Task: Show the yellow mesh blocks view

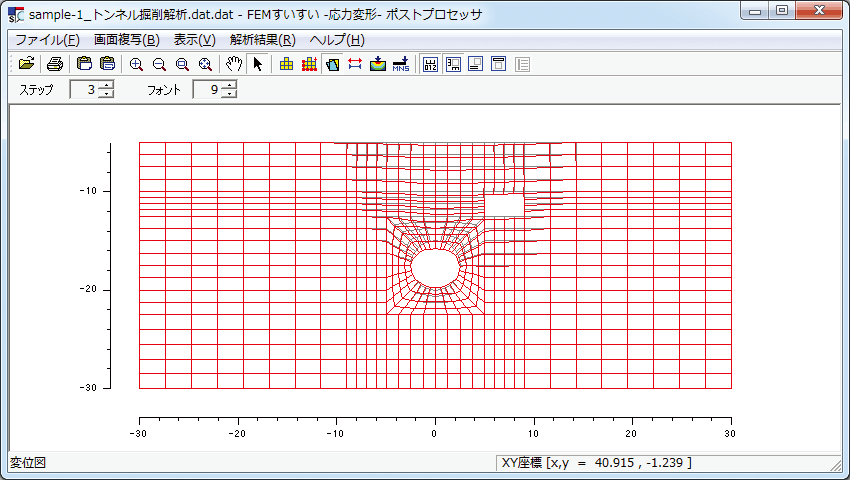Action: [x=286, y=65]
